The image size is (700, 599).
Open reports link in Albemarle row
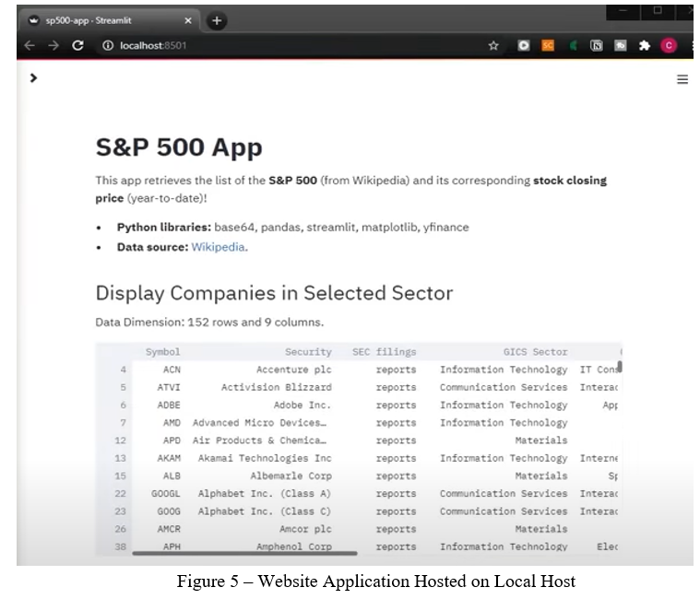(x=396, y=476)
